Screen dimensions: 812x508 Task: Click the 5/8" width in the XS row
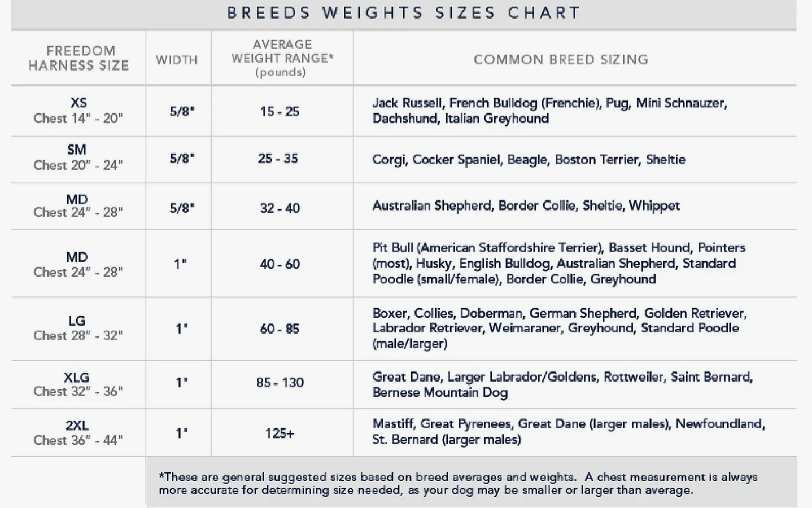tap(182, 111)
